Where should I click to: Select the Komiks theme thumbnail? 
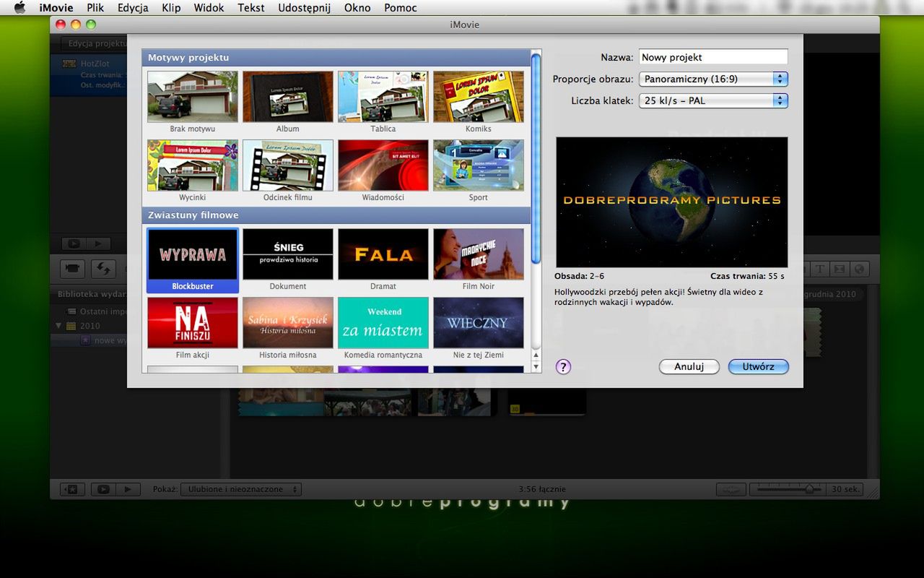tap(478, 97)
